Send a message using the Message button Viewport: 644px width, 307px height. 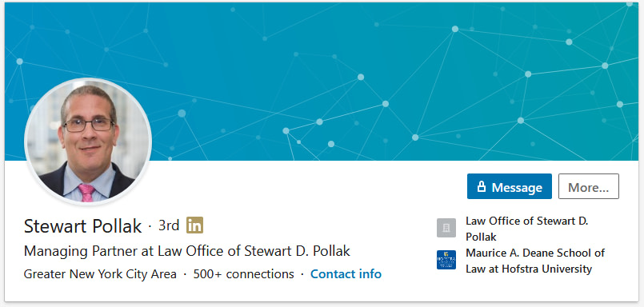(x=510, y=187)
